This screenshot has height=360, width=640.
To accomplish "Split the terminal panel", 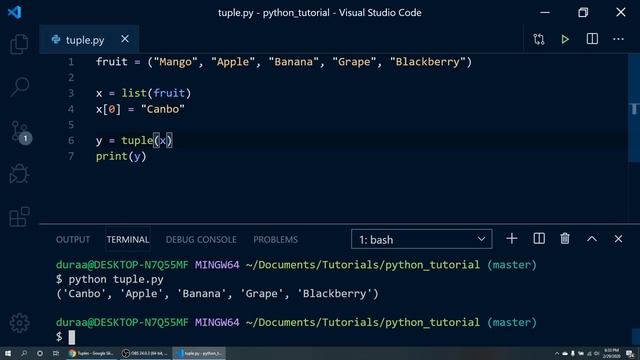I will click(x=539, y=239).
